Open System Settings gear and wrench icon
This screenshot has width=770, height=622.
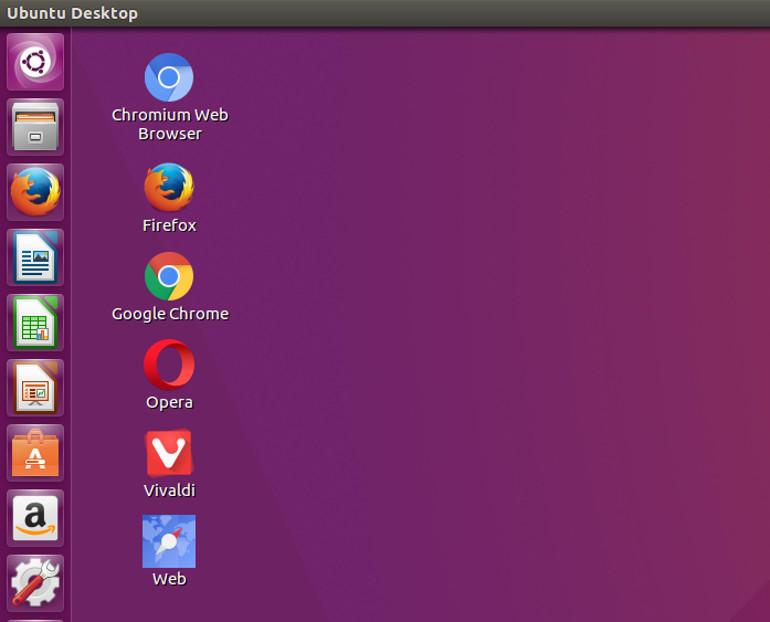coord(36,582)
